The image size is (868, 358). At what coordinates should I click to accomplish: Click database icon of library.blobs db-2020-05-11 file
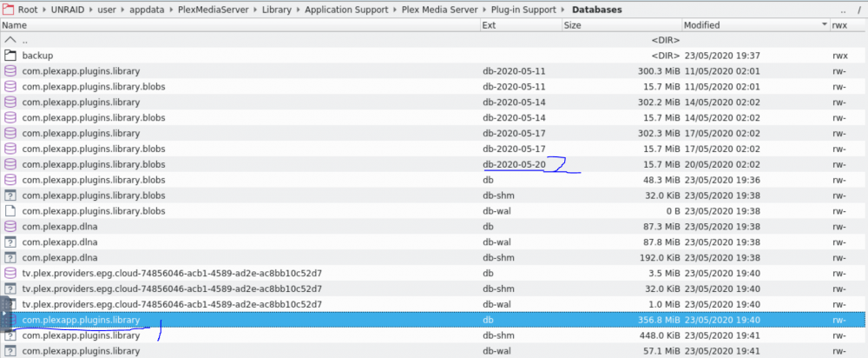10,86
